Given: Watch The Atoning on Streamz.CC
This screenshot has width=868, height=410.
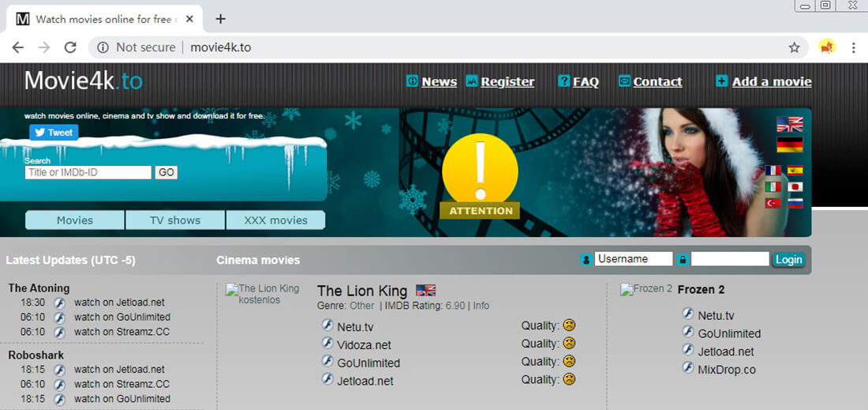Looking at the screenshot, I should tap(122, 332).
